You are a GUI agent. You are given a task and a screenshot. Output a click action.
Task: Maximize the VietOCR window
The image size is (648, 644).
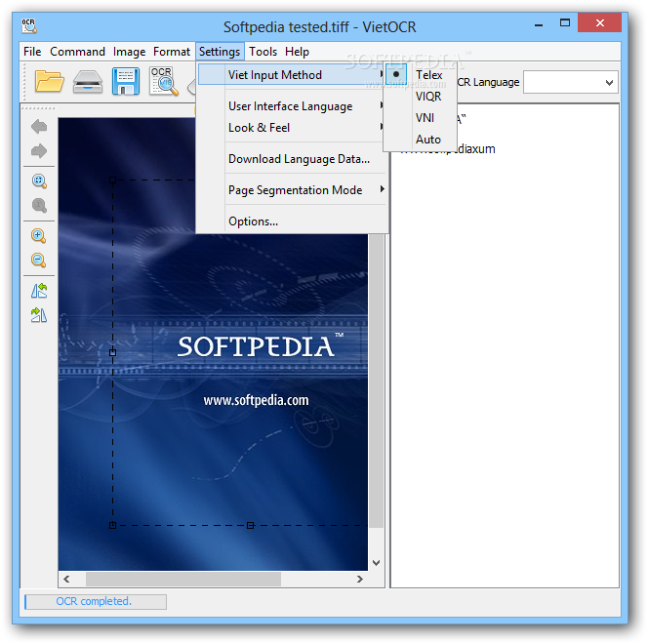click(564, 23)
